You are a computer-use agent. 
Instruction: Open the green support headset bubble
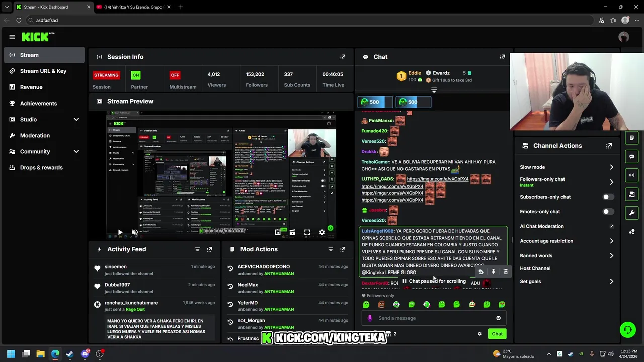628,330
